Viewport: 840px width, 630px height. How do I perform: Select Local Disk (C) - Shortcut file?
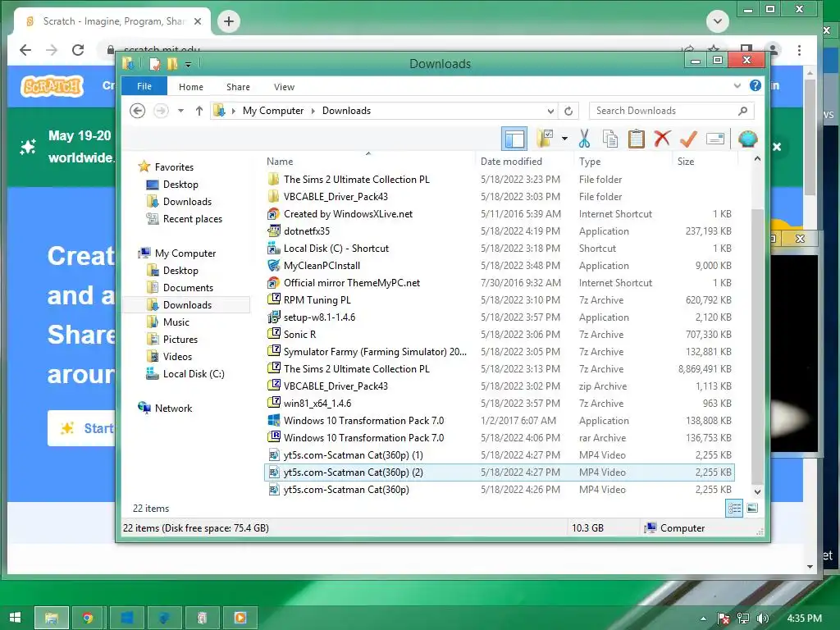coord(336,248)
